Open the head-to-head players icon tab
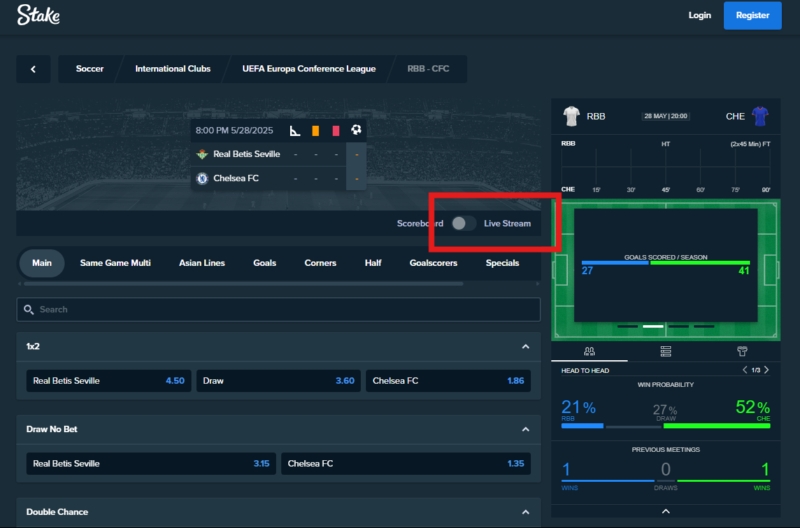Image resolution: width=800 pixels, height=528 pixels. click(x=589, y=351)
